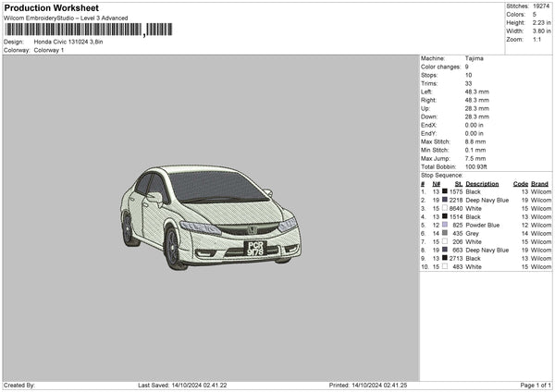Click the Honda Civic embroidery design preview

click(211, 217)
